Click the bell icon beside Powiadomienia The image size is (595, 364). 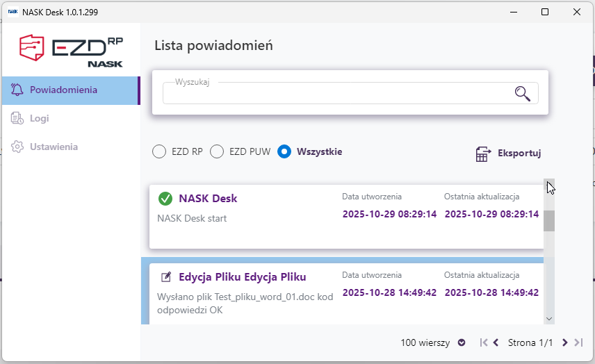coord(18,90)
